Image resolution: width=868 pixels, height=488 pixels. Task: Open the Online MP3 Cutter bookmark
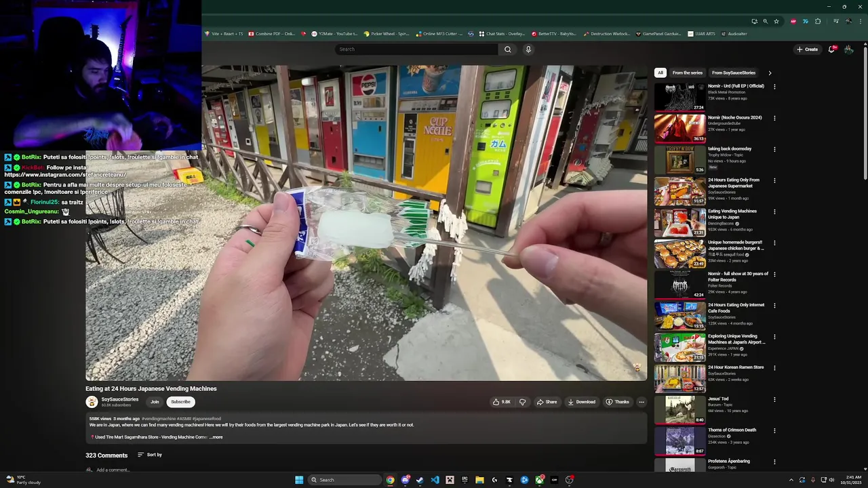pyautogui.click(x=439, y=34)
